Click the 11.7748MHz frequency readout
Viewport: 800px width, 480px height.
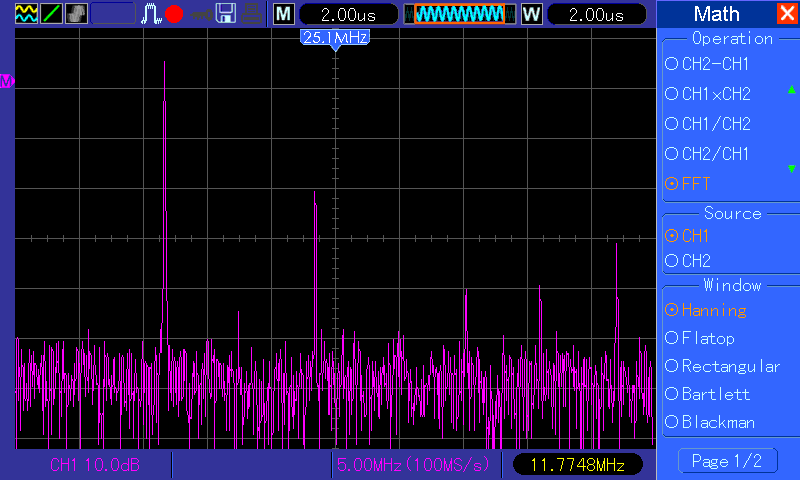[577, 465]
